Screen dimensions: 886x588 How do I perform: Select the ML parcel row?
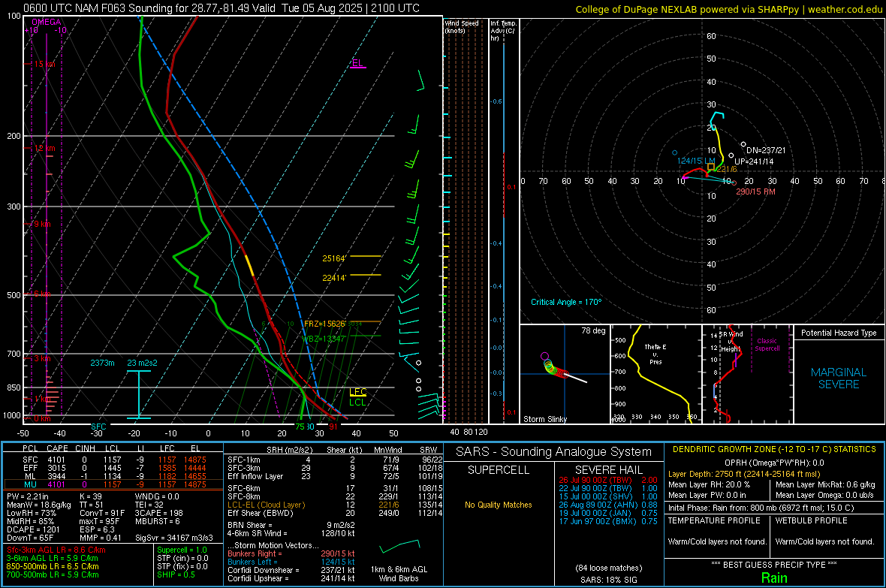[x=113, y=476]
